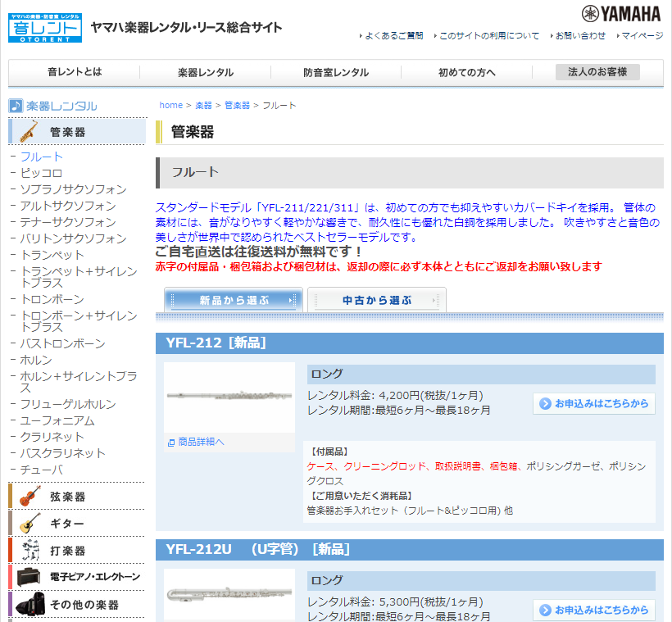The height and width of the screenshot is (622, 672).
Task: Open 音レントとは in the nav bar
Action: coord(75,72)
